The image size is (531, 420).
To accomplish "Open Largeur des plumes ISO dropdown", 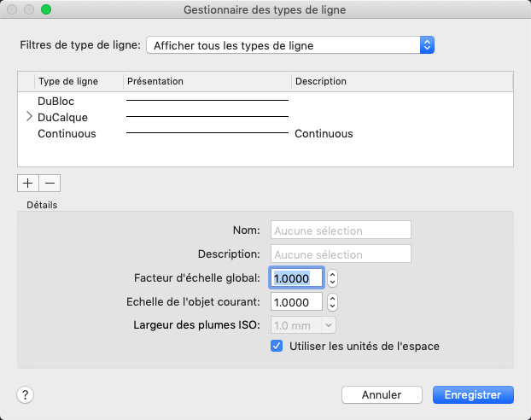I will (304, 324).
